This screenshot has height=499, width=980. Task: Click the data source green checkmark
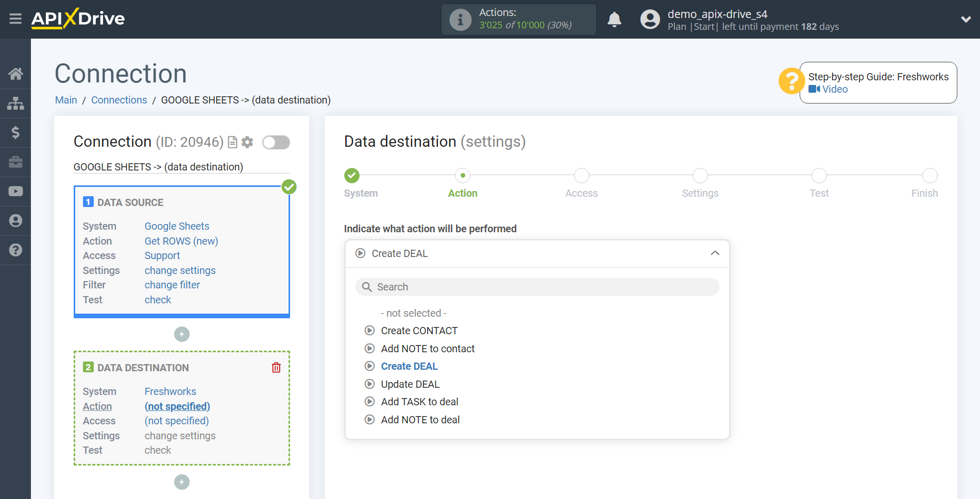289,187
